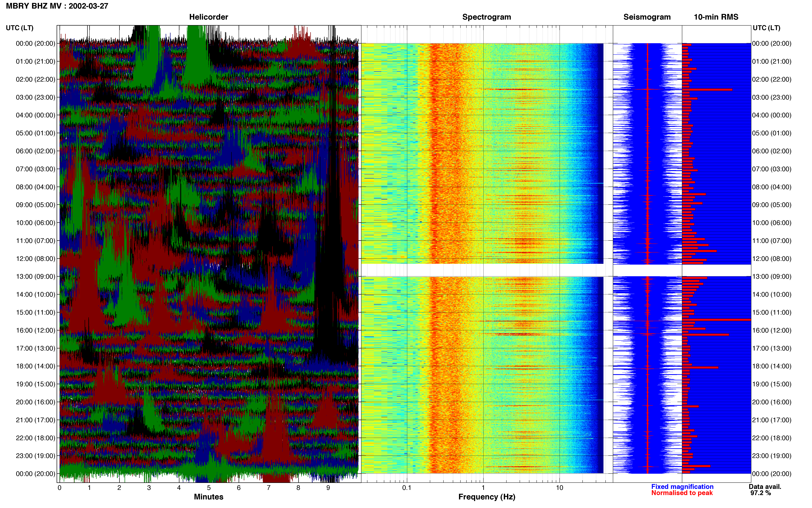
Task: Select the 'Helicorder' panel heading
Action: (x=209, y=17)
